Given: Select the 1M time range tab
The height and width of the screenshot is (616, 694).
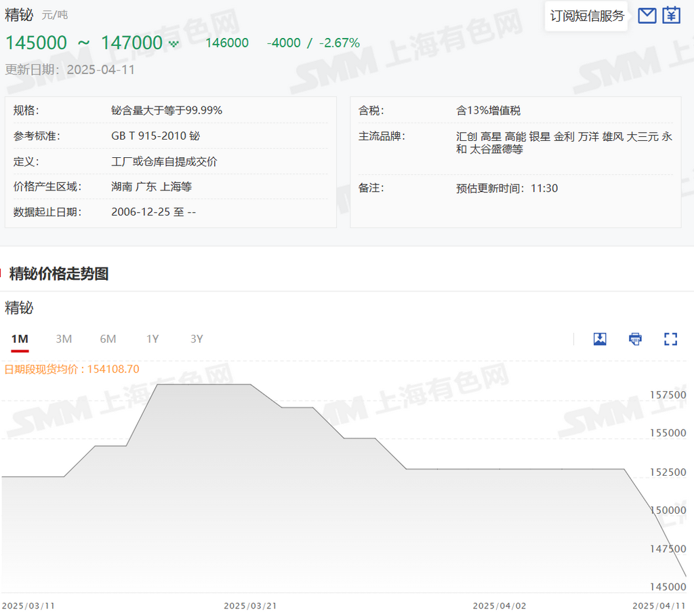Looking at the screenshot, I should [20, 339].
